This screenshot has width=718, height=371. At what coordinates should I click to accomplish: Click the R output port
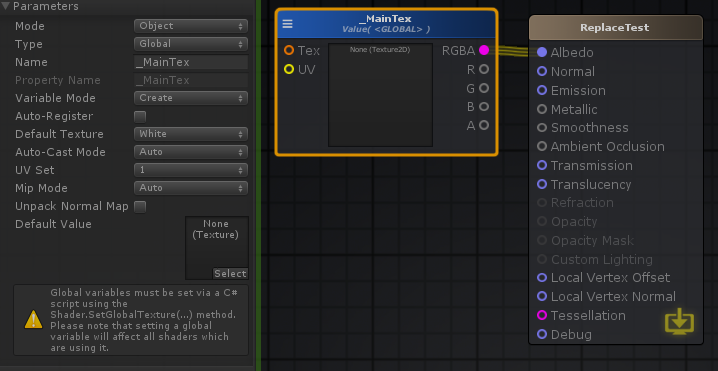click(484, 69)
